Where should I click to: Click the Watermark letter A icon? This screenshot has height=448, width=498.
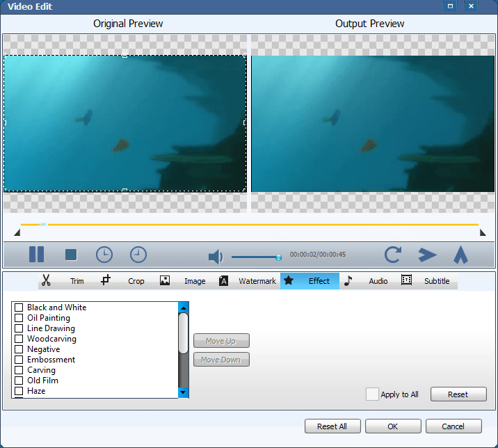[x=223, y=280]
